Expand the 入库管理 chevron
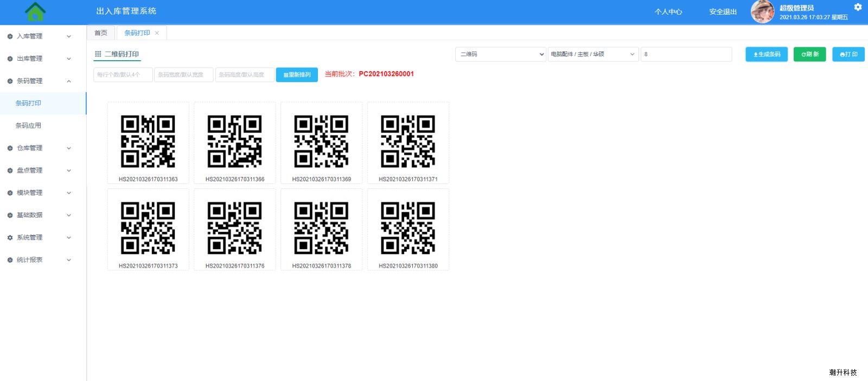Viewport: 868px width, 381px height. (x=69, y=36)
